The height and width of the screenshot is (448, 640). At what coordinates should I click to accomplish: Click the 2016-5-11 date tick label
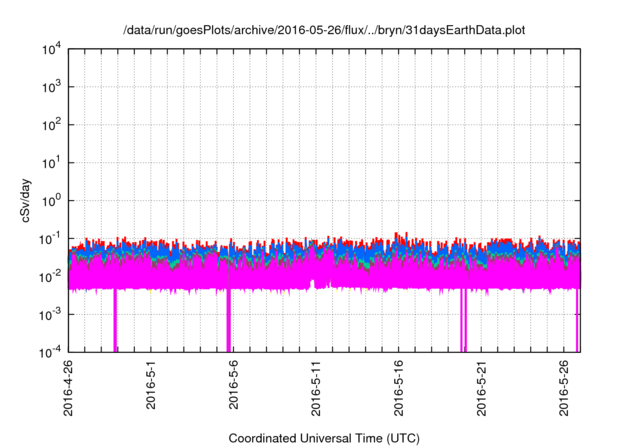pyautogui.click(x=316, y=388)
